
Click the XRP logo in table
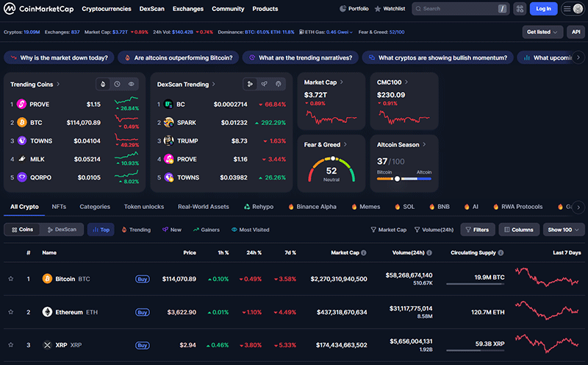click(x=47, y=344)
